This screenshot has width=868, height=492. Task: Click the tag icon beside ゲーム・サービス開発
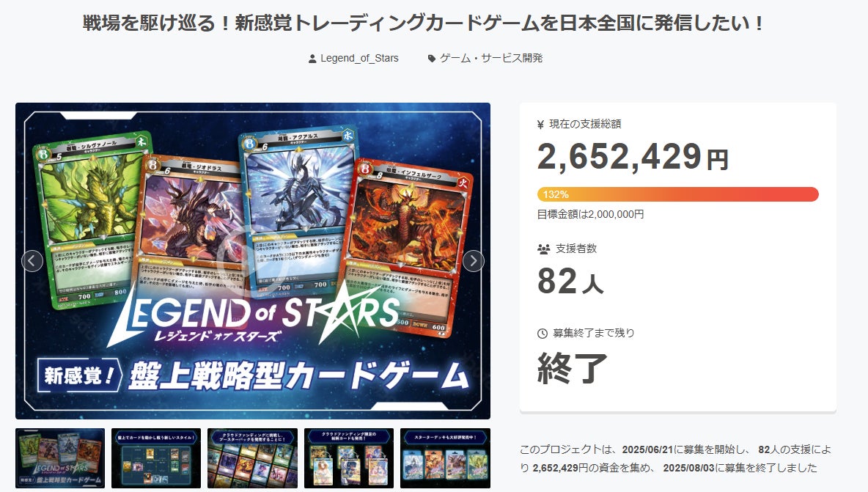432,59
